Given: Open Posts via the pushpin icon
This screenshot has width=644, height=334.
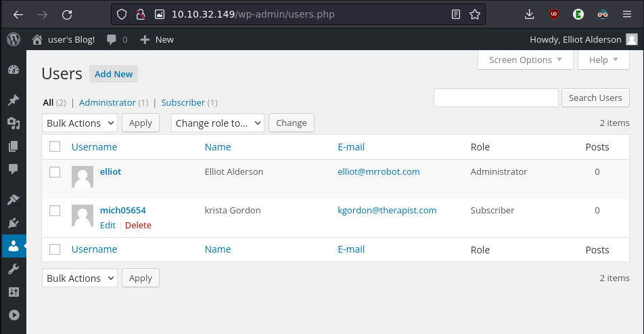Looking at the screenshot, I should click(13, 100).
